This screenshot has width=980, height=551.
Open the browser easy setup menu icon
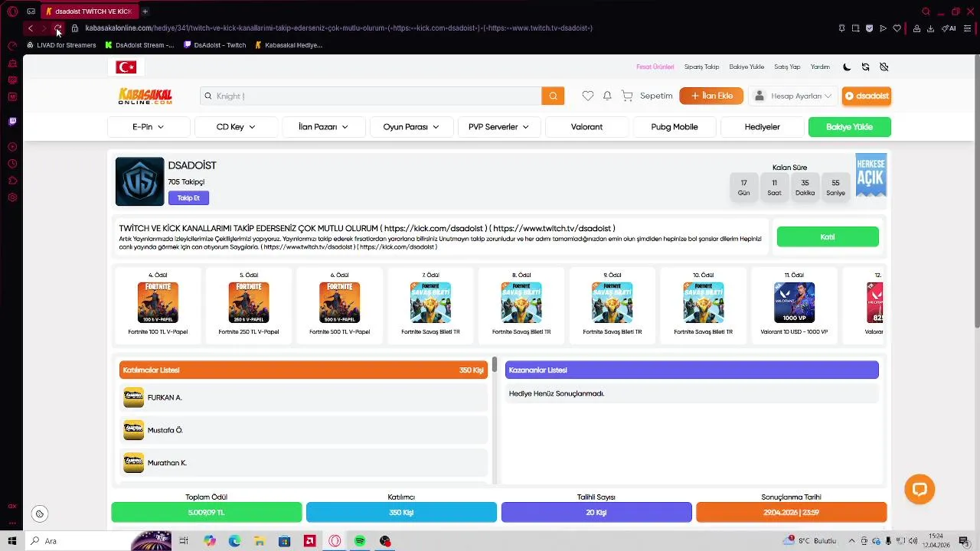click(968, 28)
